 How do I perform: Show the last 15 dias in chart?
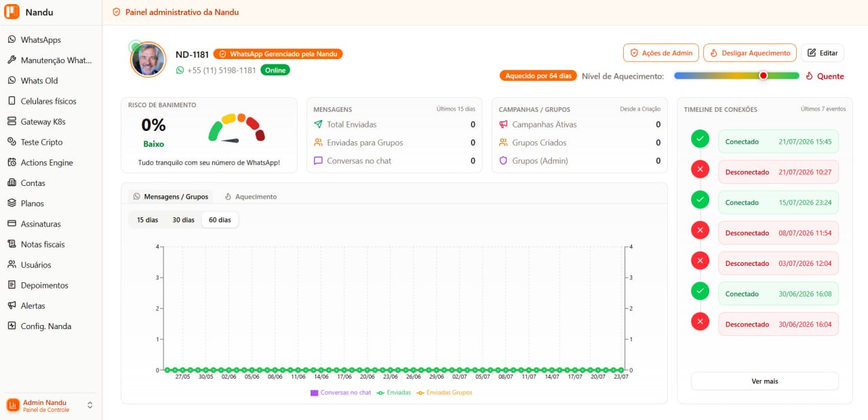(147, 220)
